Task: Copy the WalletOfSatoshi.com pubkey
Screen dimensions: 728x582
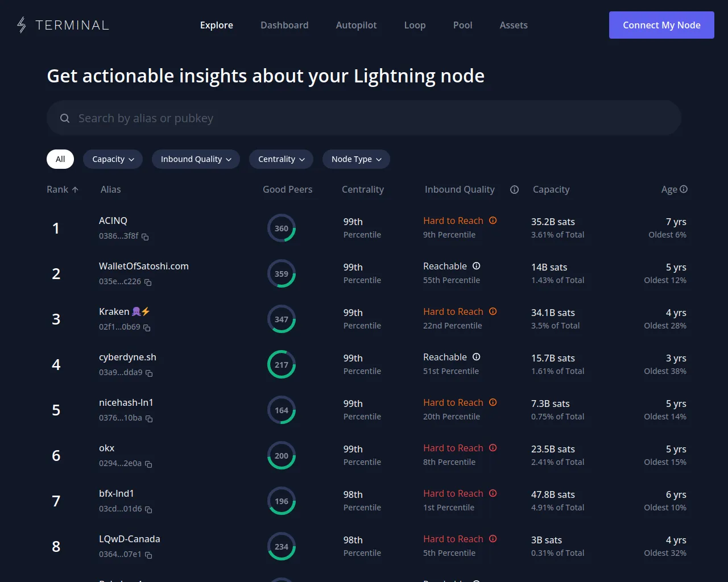Action: 148,282
